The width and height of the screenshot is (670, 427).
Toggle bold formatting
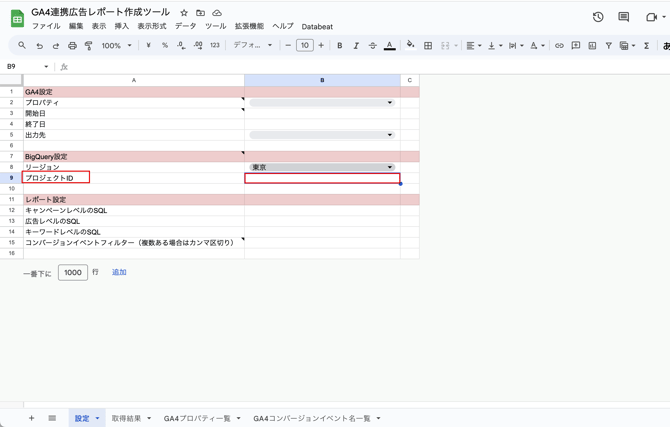tap(340, 45)
